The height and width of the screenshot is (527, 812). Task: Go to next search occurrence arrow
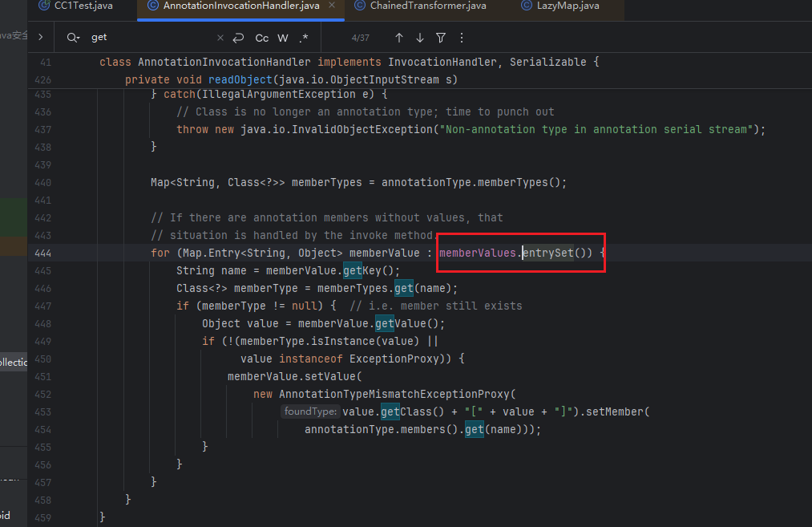click(420, 38)
